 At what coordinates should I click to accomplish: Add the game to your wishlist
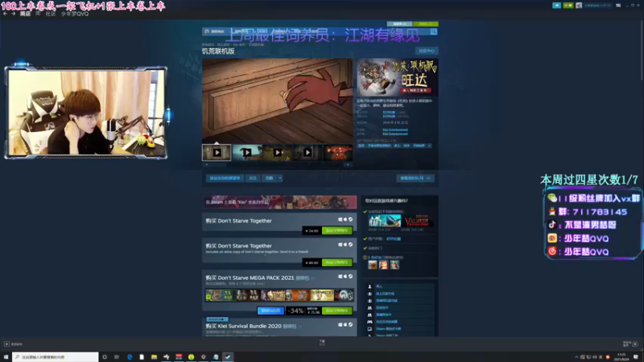pyautogui.click(x=225, y=178)
